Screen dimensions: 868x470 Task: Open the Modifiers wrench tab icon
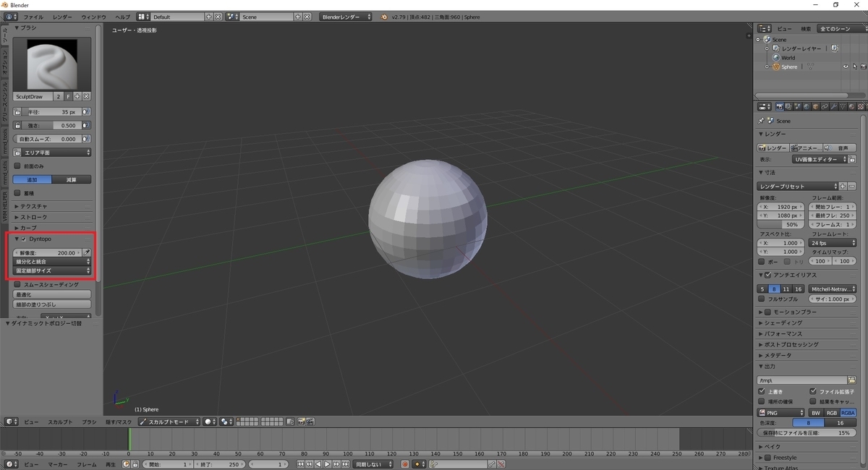834,107
